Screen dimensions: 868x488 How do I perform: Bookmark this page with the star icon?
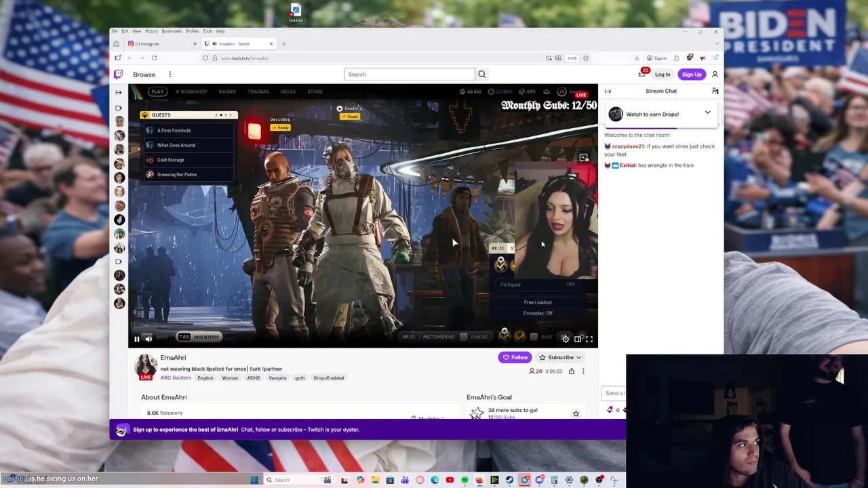click(585, 58)
